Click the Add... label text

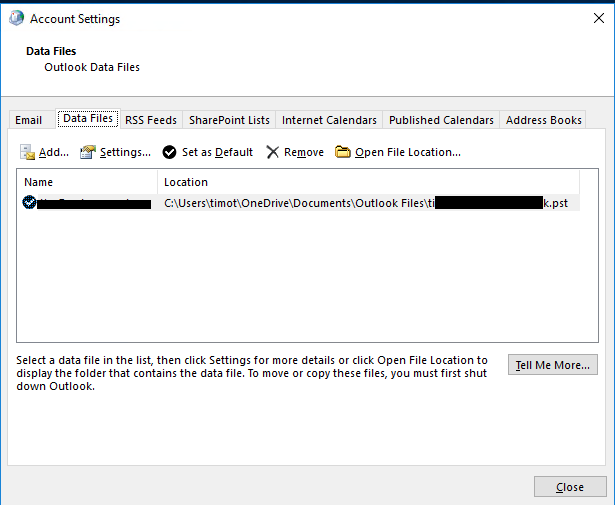[54, 152]
